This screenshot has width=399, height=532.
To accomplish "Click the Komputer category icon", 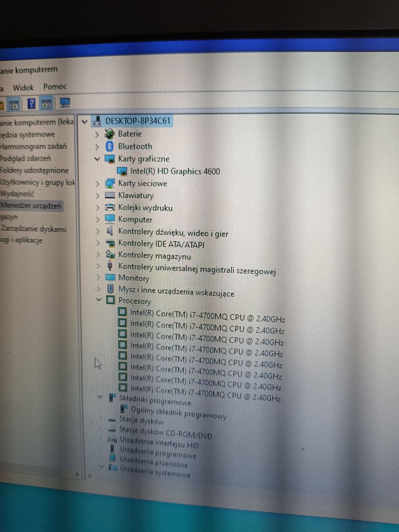I will (110, 219).
